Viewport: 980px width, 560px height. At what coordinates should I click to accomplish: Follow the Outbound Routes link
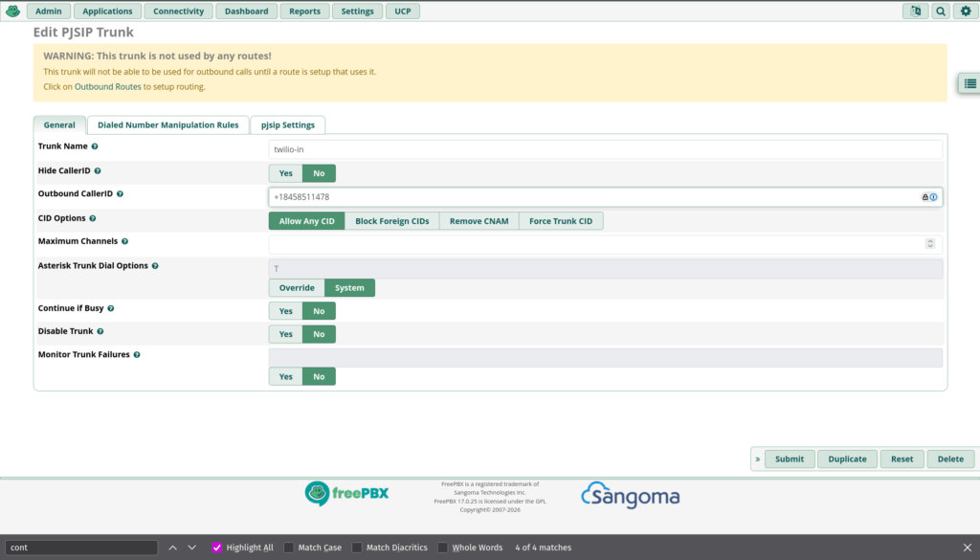(x=107, y=87)
